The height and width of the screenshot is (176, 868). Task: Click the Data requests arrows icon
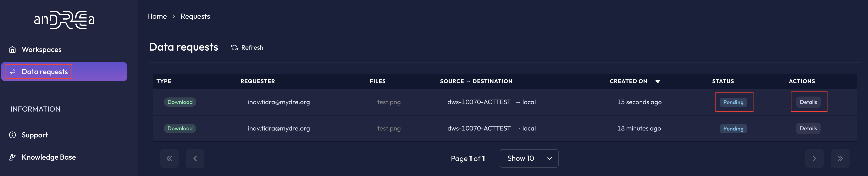point(12,72)
